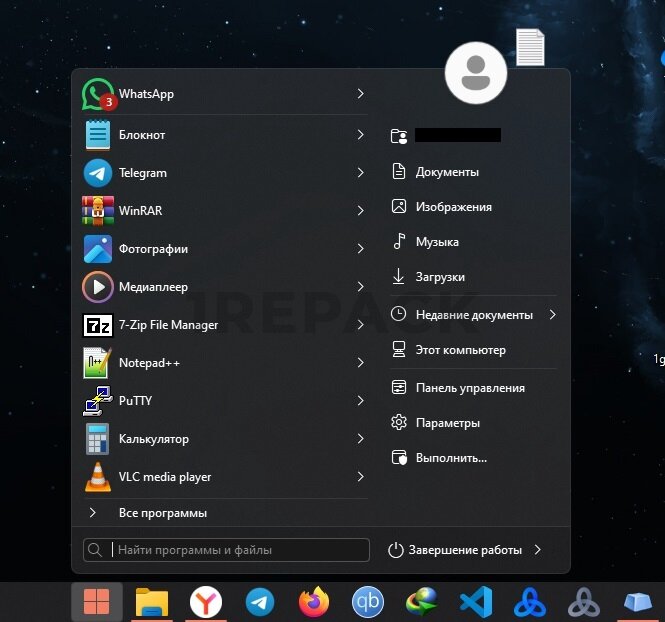
Task: Open shutdown options arrow beside Завершение работы
Action: [538, 550]
